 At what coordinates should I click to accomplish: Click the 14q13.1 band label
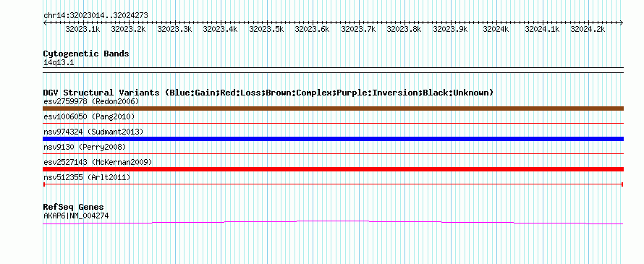pos(59,63)
